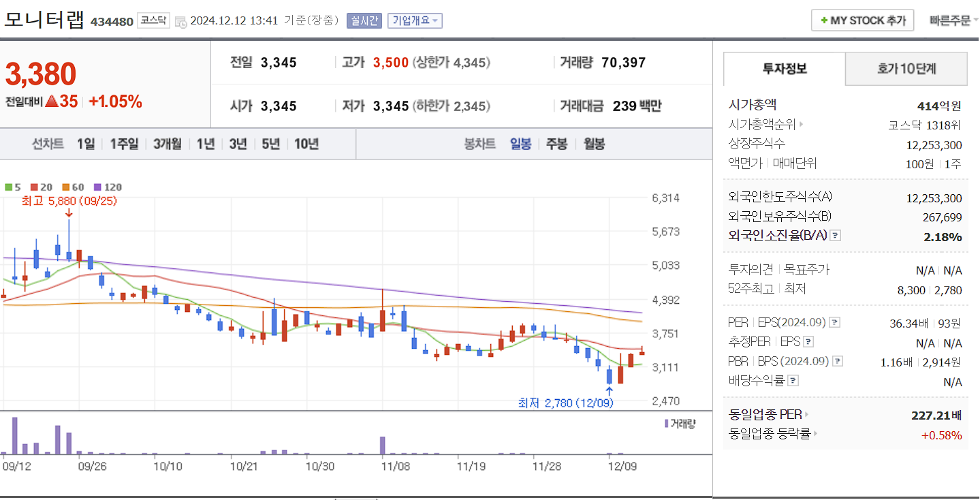Click the 실시간 badge button
980x500 pixels.
[x=365, y=20]
